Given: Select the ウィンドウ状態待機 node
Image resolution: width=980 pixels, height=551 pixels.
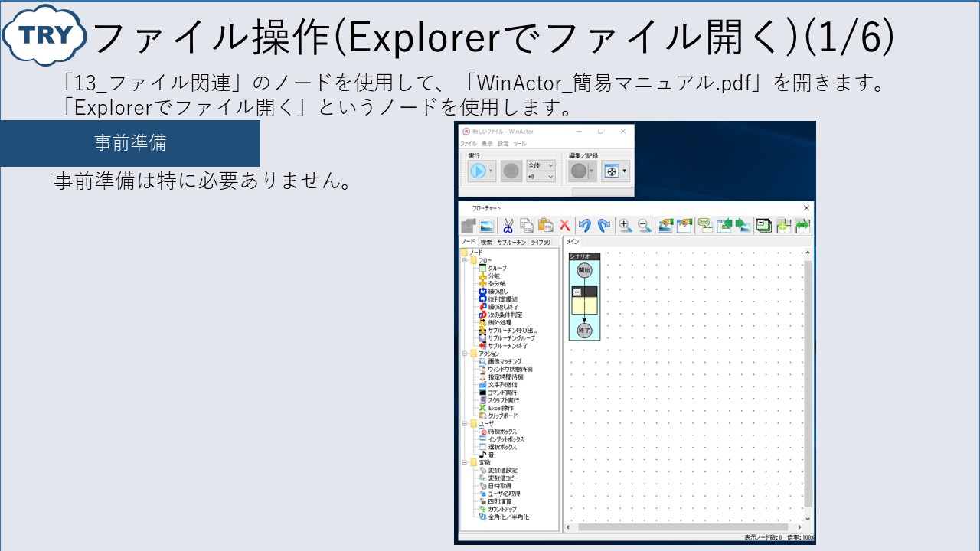Looking at the screenshot, I should 510,369.
